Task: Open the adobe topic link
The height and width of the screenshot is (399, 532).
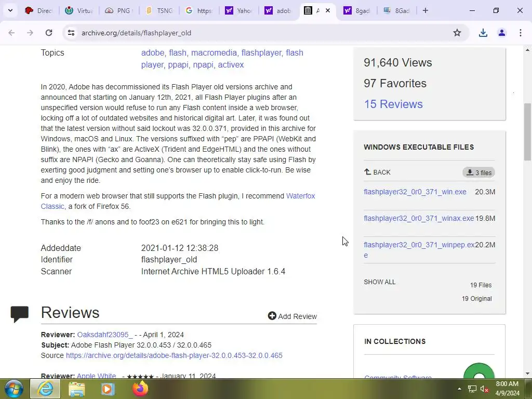Action: (153, 52)
